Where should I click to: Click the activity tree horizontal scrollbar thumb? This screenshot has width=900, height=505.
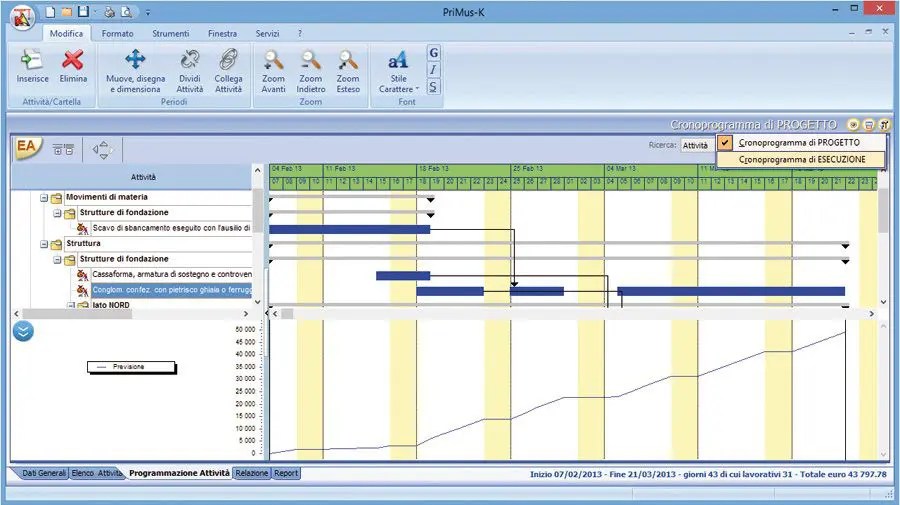(77, 314)
